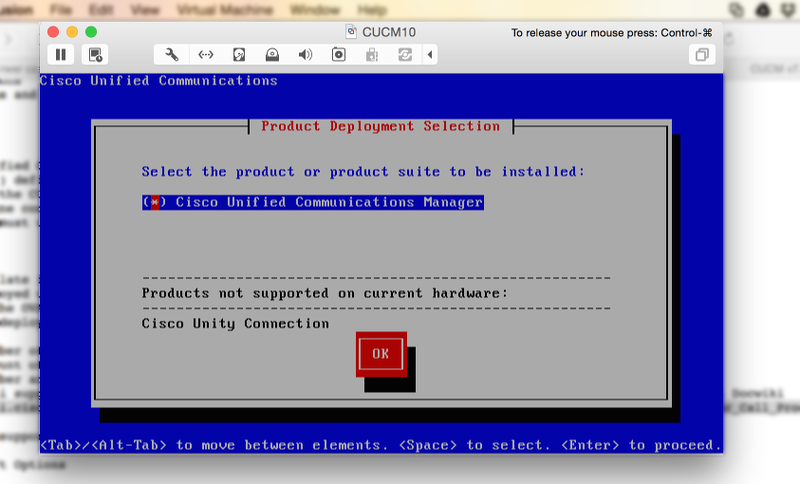
Task: Collapse the device toolbar arrow
Action: [430, 55]
